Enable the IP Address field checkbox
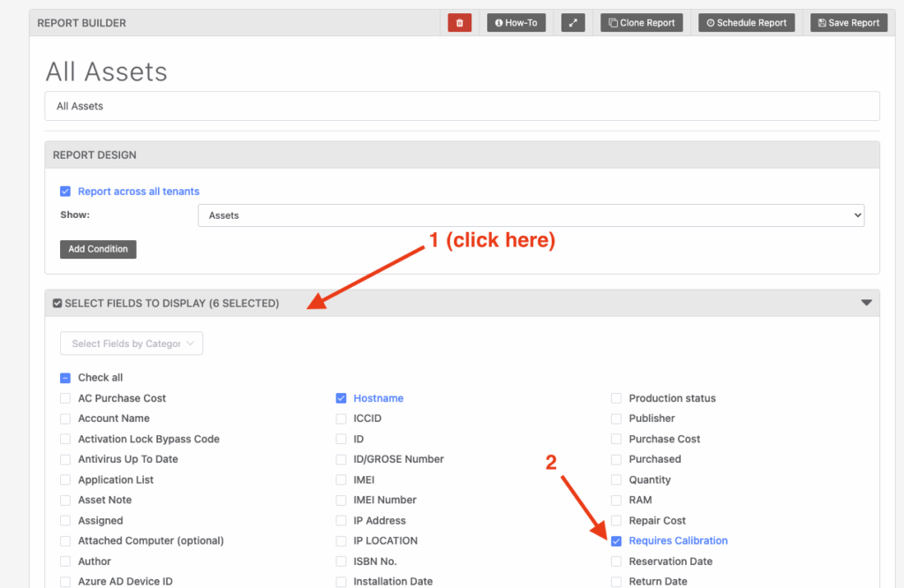The height and width of the screenshot is (588, 904). tap(342, 521)
